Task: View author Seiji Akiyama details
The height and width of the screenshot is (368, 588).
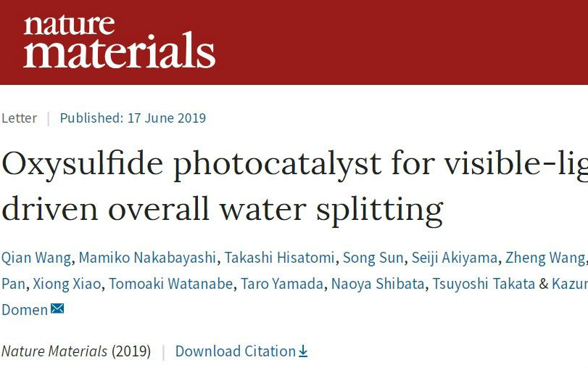Action: [x=455, y=258]
